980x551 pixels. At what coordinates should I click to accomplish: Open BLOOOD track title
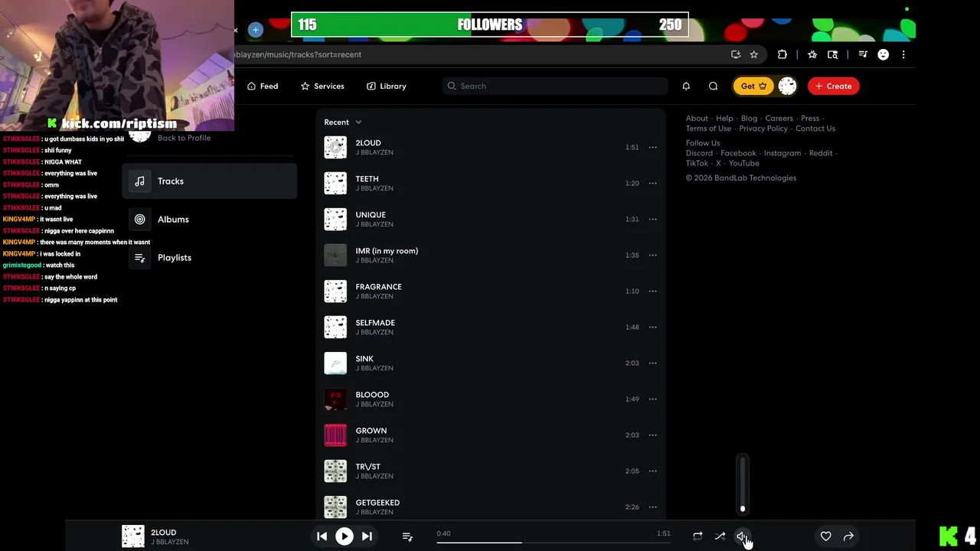(x=372, y=395)
